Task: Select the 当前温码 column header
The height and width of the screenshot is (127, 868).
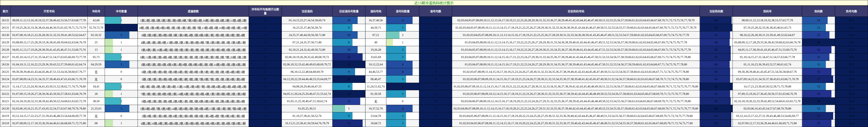Action: pos(307,11)
